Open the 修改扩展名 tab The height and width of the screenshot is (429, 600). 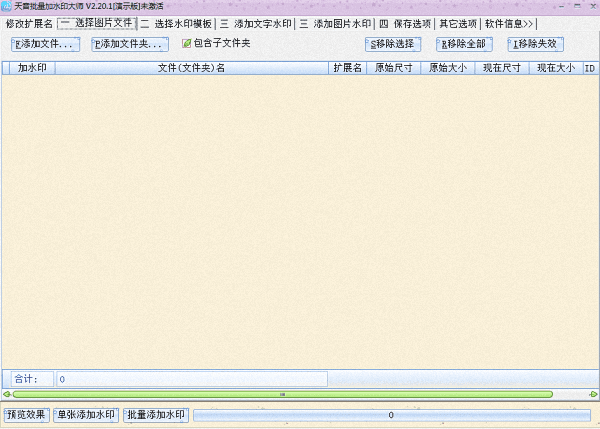29,24
